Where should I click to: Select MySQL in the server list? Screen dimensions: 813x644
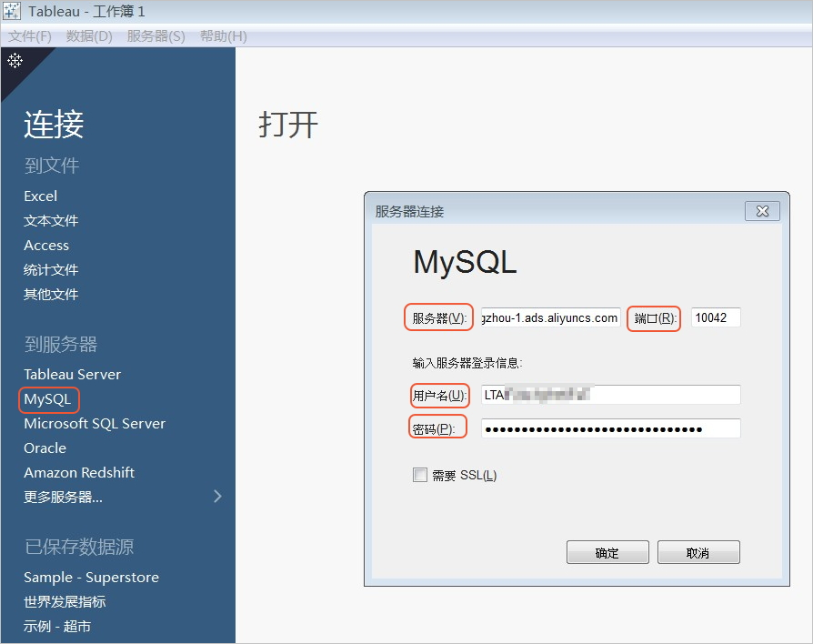coord(47,399)
